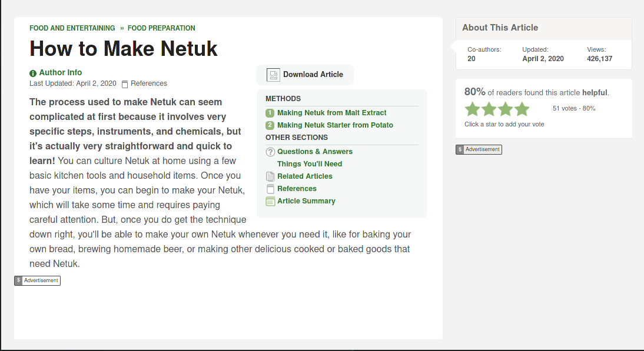Jump to Making Netuk Starter from Potato
Viewport: 644px width, 351px height.
pyautogui.click(x=335, y=125)
